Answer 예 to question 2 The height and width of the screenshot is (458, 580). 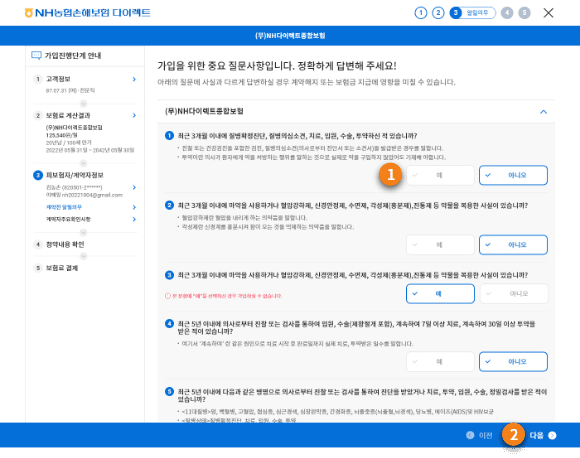[440, 245]
